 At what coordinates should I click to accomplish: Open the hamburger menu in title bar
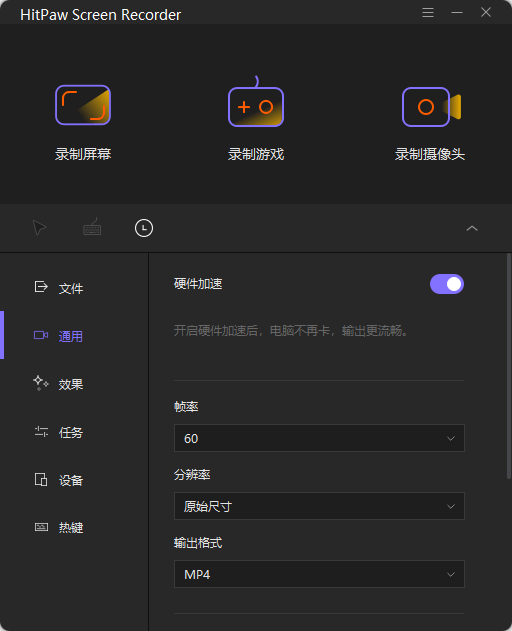[428, 12]
